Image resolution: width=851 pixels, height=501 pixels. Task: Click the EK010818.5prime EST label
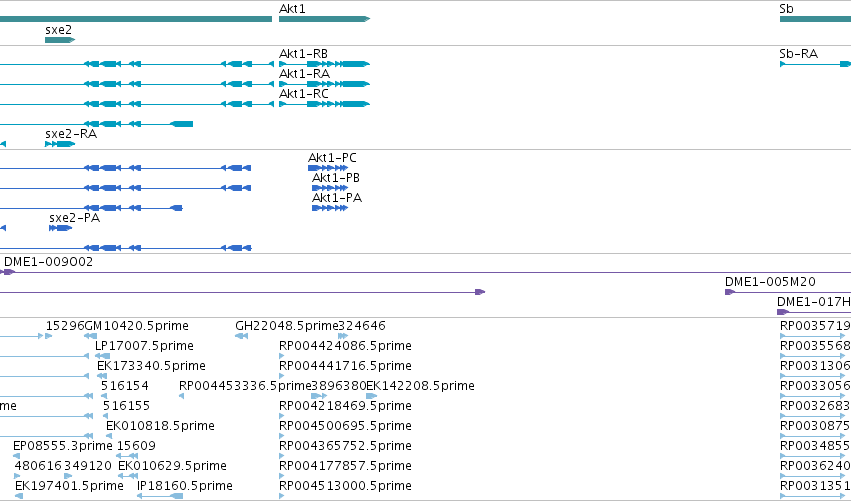click(x=160, y=426)
